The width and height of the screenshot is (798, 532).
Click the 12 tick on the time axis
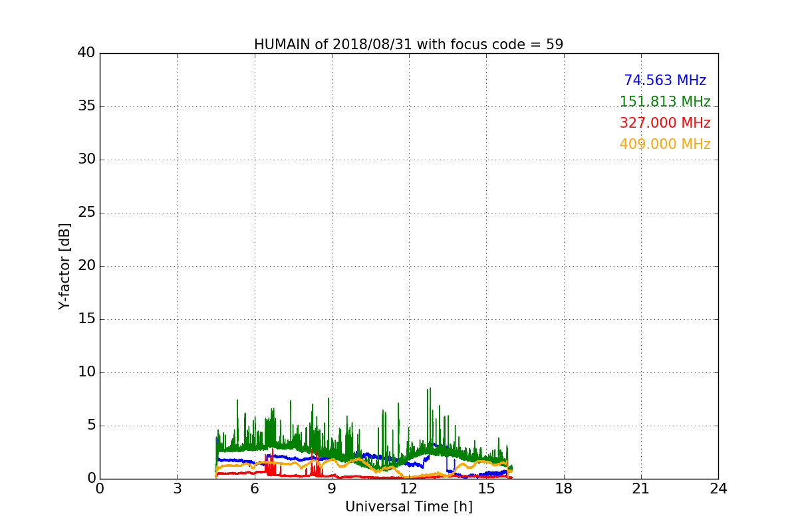[x=409, y=489]
